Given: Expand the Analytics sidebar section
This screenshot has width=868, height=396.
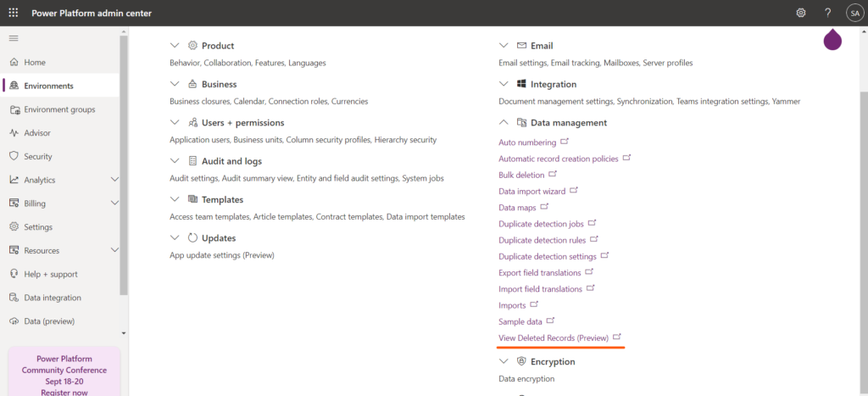Looking at the screenshot, I should tap(114, 180).
